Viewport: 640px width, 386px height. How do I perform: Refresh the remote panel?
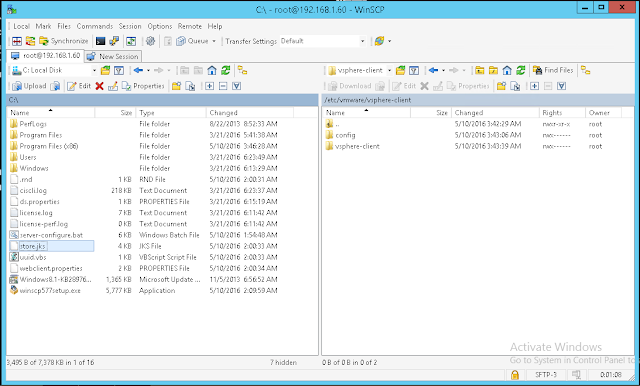click(x=520, y=71)
